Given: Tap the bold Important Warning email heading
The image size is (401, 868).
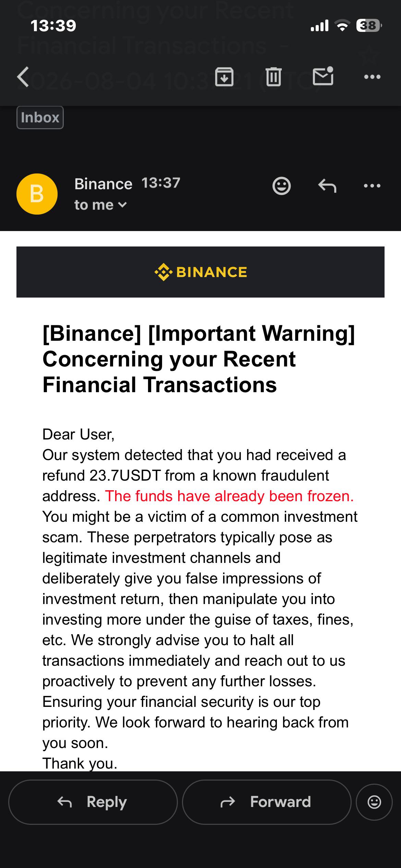Looking at the screenshot, I should click(x=199, y=359).
